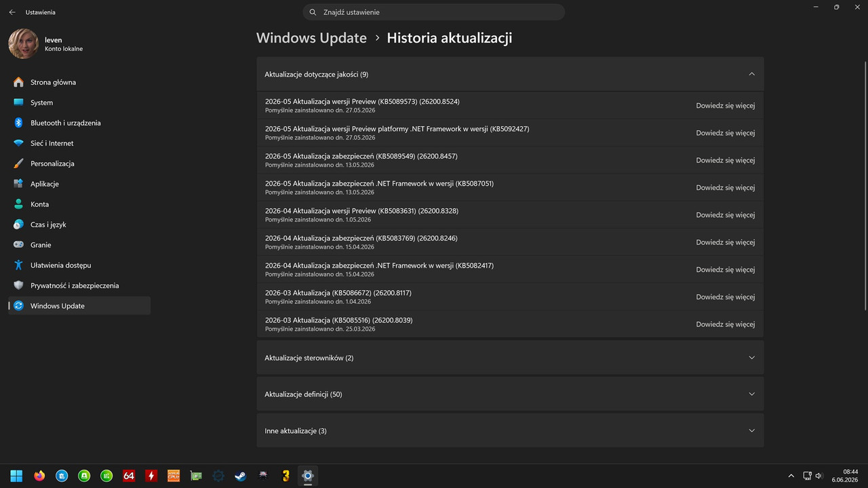Image resolution: width=868 pixels, height=488 pixels.
Task: Click Dowiedz się więcej for KB5089549
Action: [x=725, y=160]
